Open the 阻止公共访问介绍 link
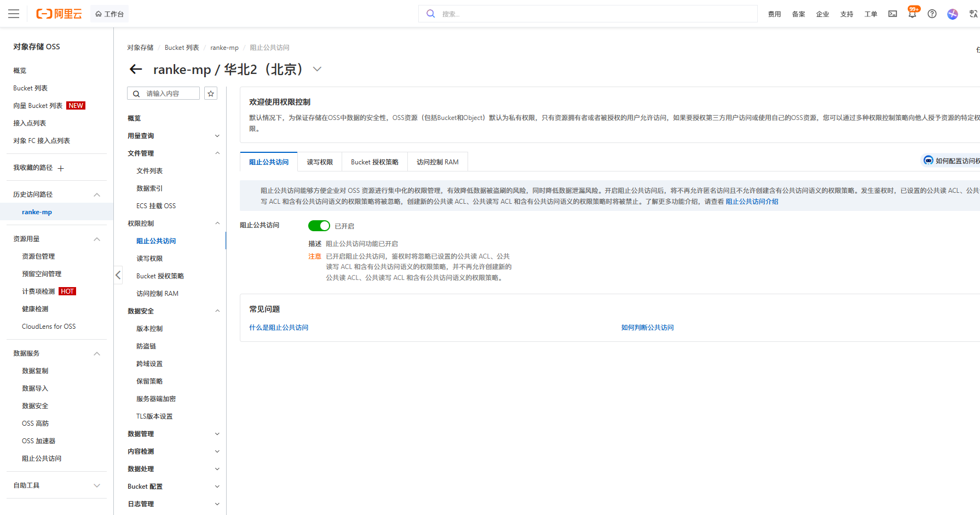980x515 pixels. 752,202
